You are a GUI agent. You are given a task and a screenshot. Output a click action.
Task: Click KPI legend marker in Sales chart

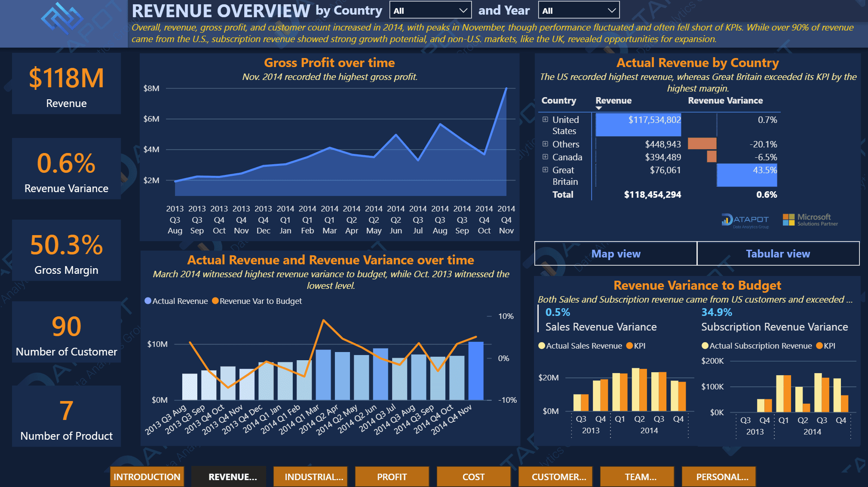(x=630, y=346)
